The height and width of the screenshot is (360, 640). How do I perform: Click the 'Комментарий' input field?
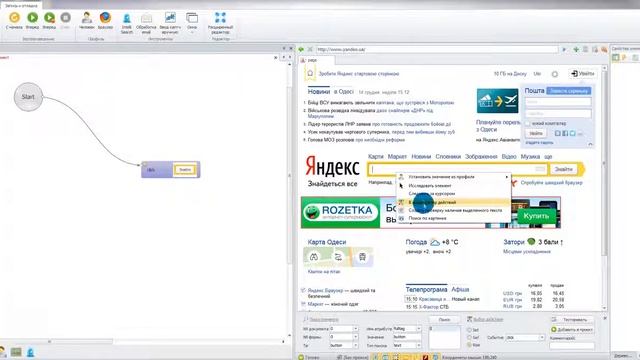tap(572, 346)
